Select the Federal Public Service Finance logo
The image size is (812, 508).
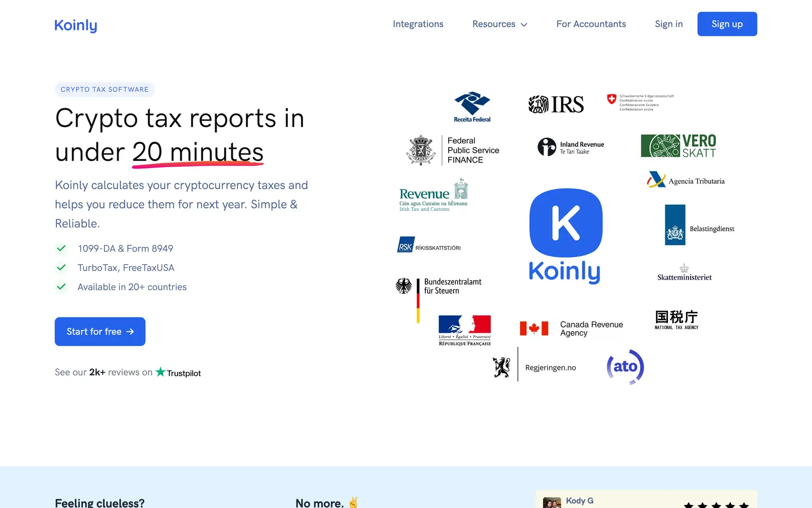pos(453,150)
